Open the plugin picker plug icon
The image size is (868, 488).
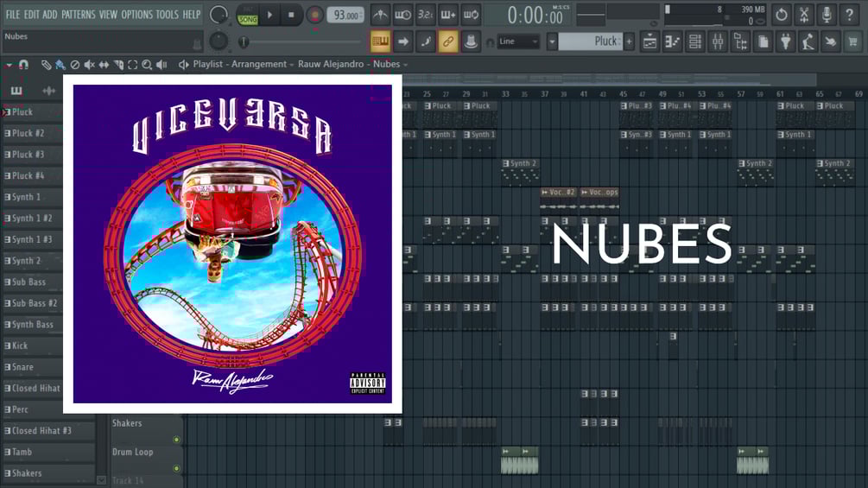[x=786, y=41]
